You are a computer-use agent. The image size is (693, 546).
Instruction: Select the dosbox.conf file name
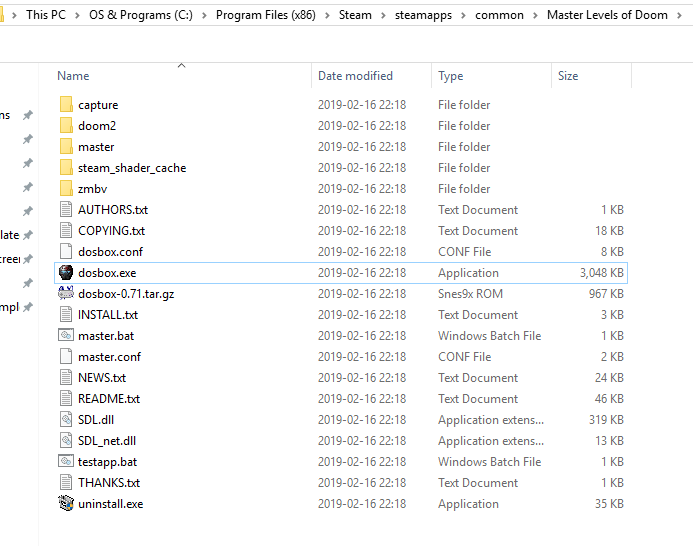110,252
